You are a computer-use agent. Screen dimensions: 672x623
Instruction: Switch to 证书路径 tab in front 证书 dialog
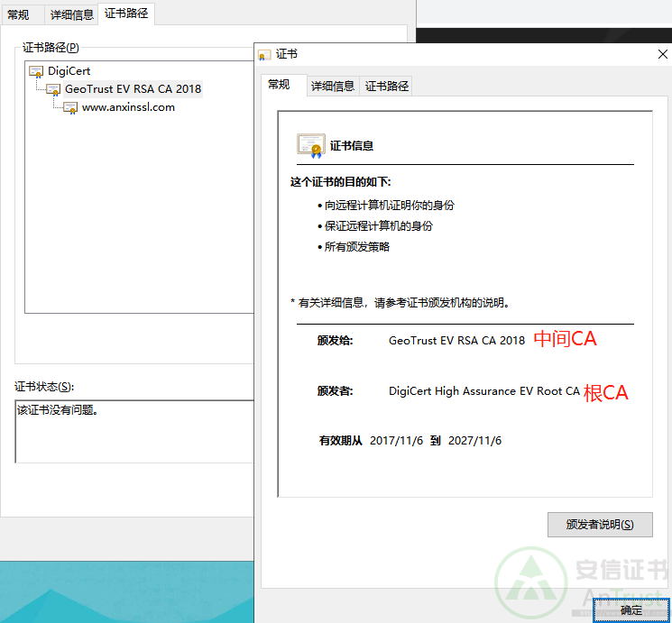(x=387, y=87)
